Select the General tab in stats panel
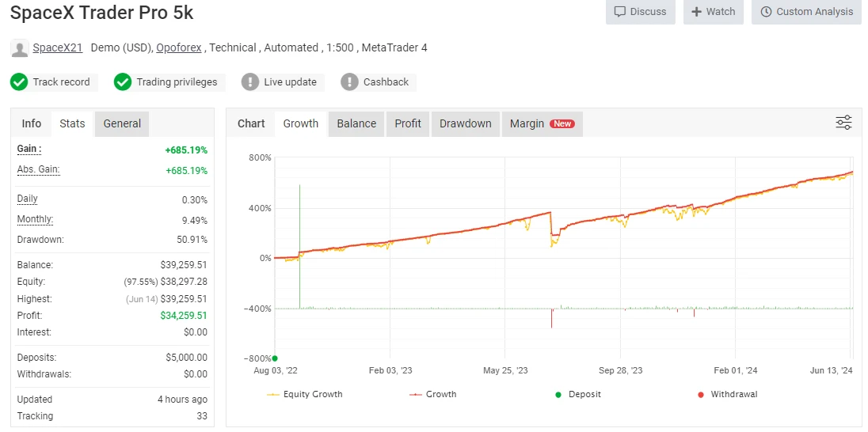Image resolution: width=868 pixels, height=432 pixels. (x=122, y=123)
